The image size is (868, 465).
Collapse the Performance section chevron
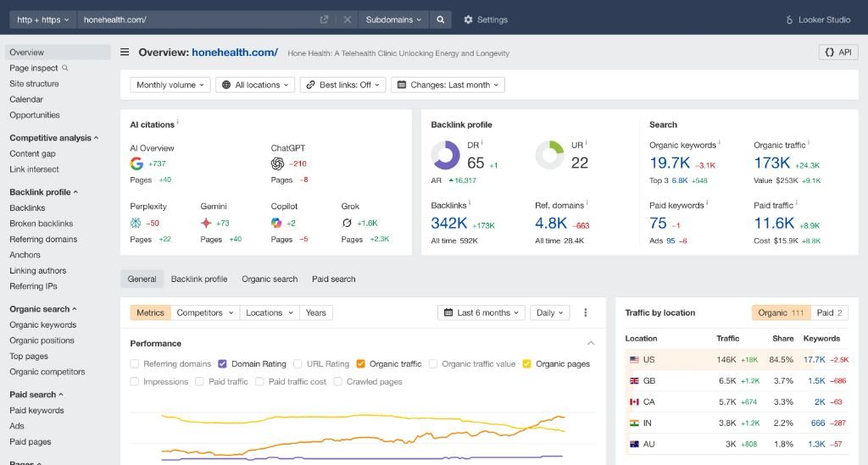coord(591,343)
